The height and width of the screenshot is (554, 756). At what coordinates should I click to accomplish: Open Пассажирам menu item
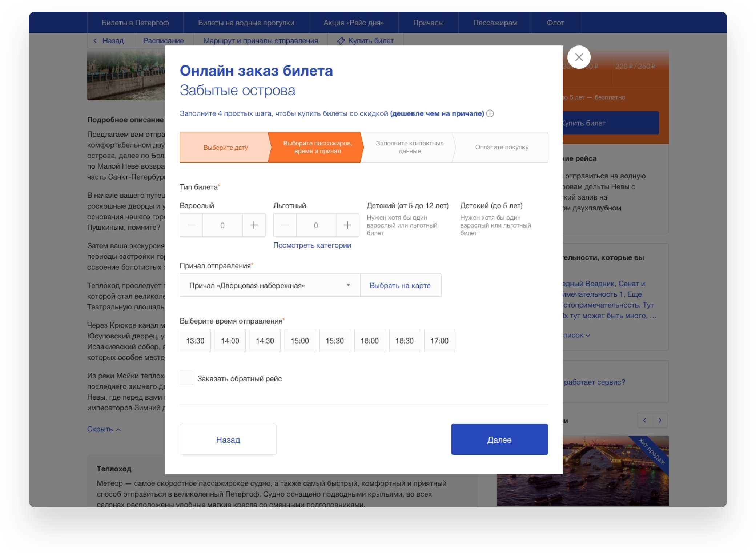click(x=495, y=23)
